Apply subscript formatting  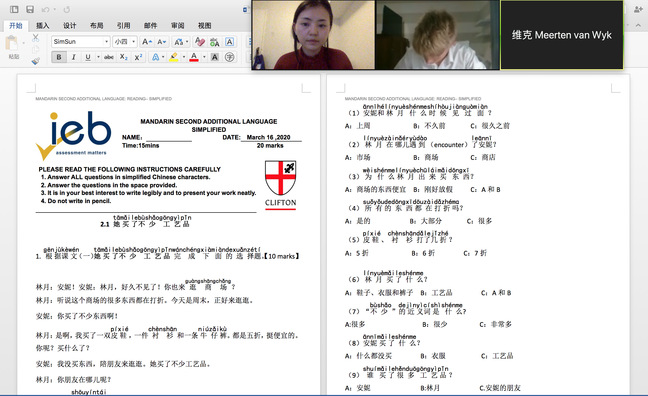click(124, 57)
